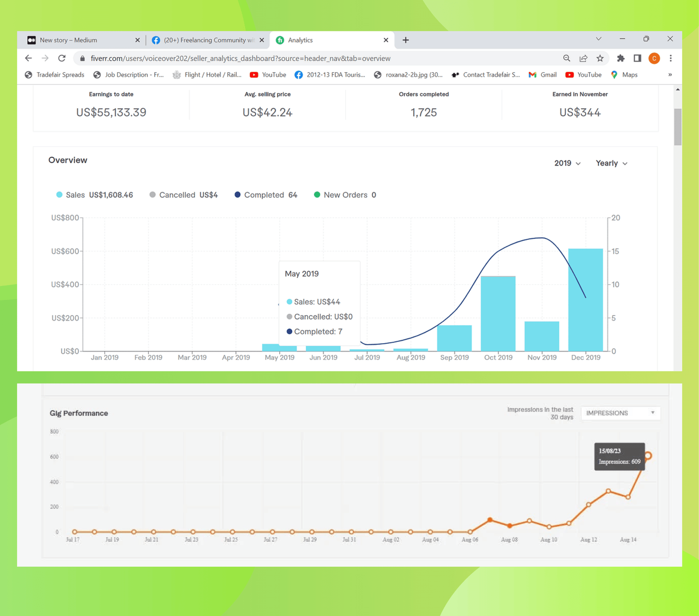This screenshot has height=616, width=699.
Task: Go back to the previous page
Action: coord(28,58)
